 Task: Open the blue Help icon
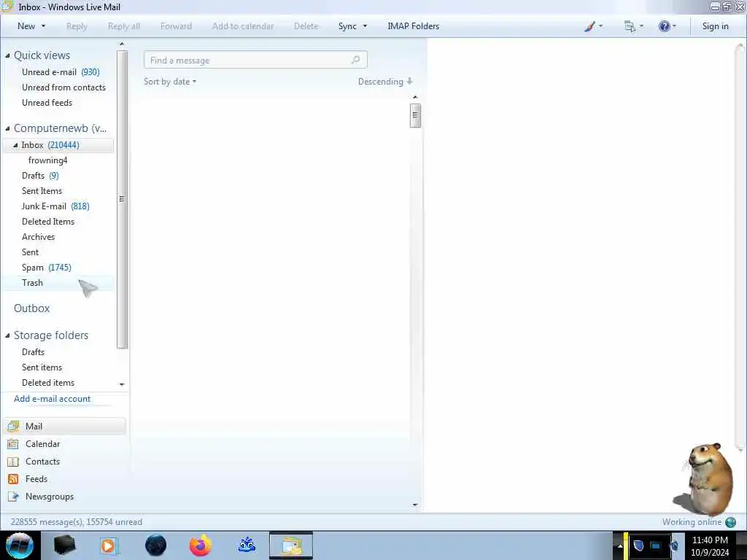(664, 26)
